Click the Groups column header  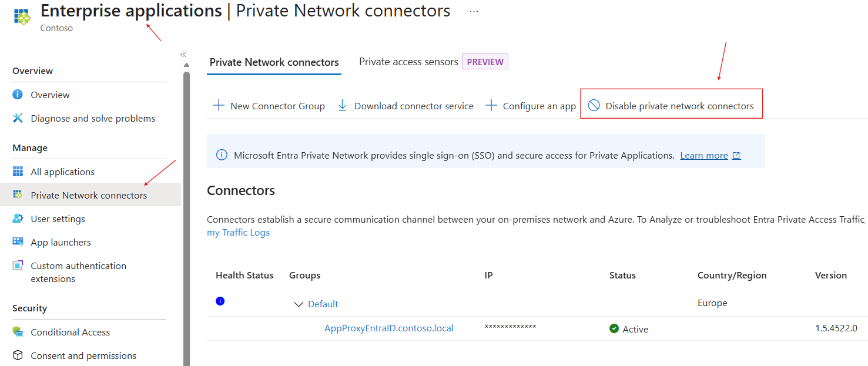[x=304, y=275]
